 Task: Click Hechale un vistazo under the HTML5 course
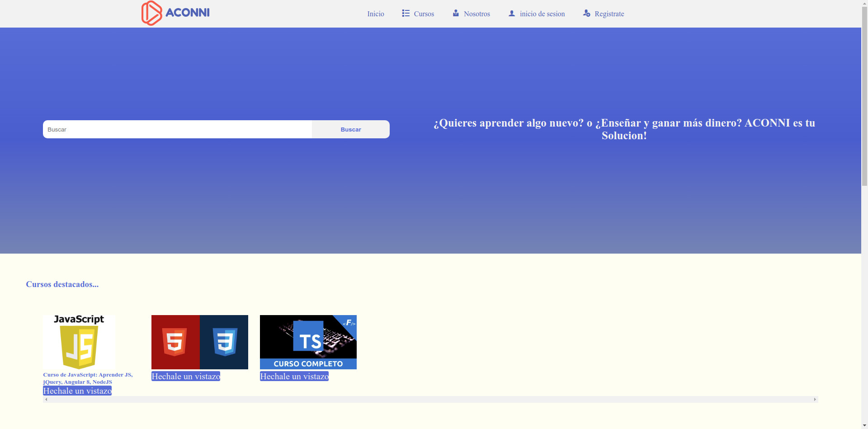[186, 376]
